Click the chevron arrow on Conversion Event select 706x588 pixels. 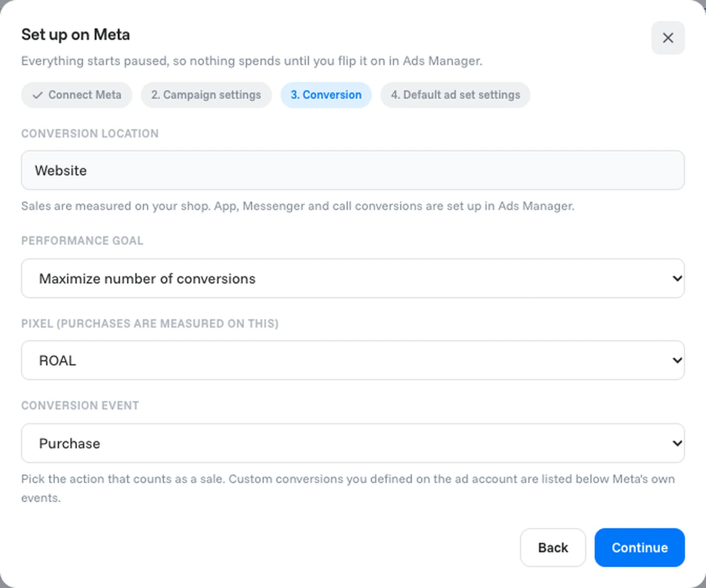677,443
